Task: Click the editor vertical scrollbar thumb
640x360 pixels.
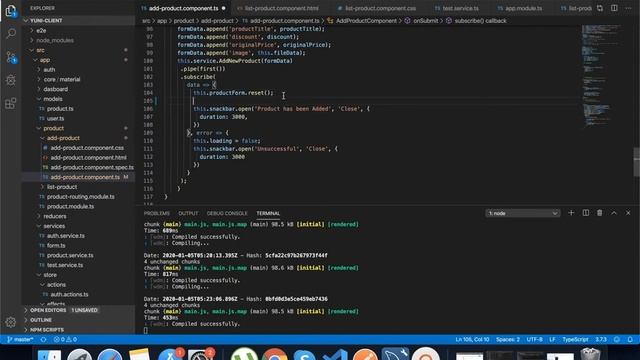Action: coord(636,162)
